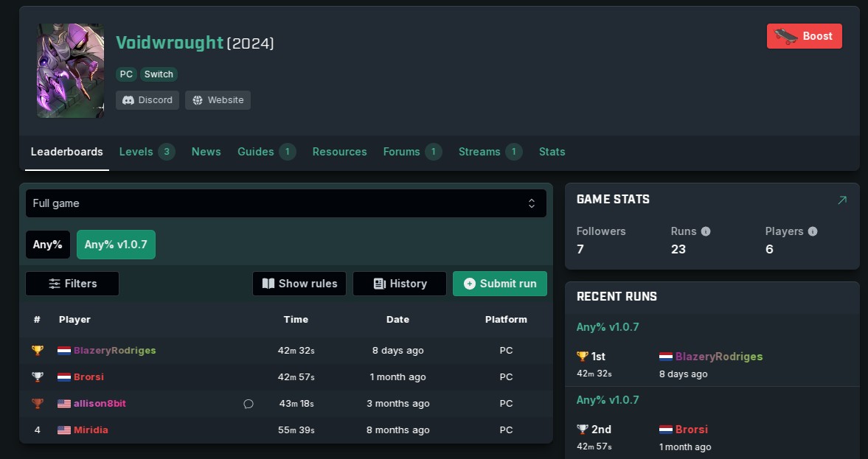Switch to the Leaderboards tab
Screen dimensions: 868x459
tap(67, 152)
